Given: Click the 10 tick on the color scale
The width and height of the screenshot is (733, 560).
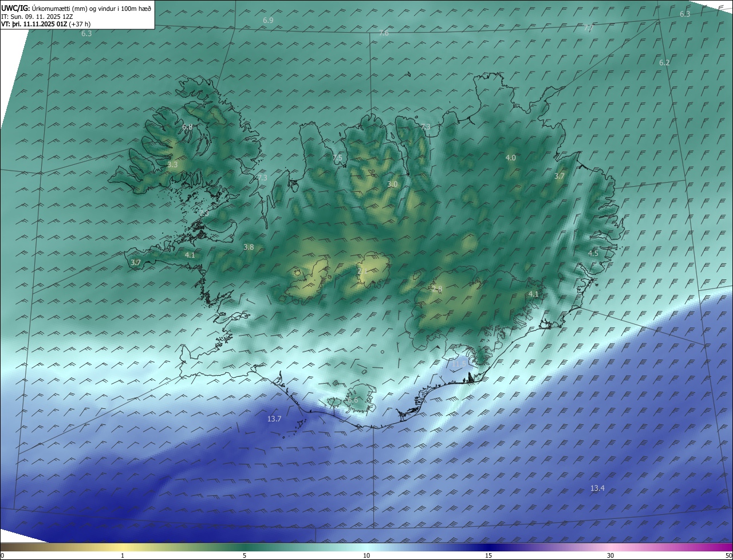Looking at the screenshot, I should [x=366, y=555].
